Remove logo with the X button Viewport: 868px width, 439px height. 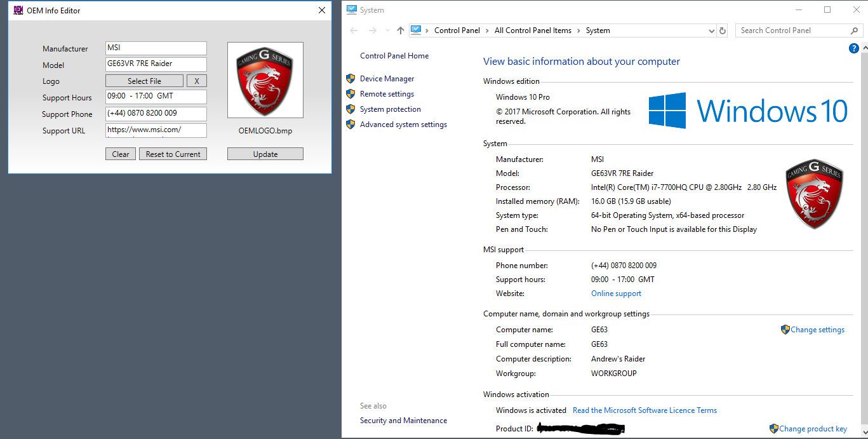click(197, 81)
